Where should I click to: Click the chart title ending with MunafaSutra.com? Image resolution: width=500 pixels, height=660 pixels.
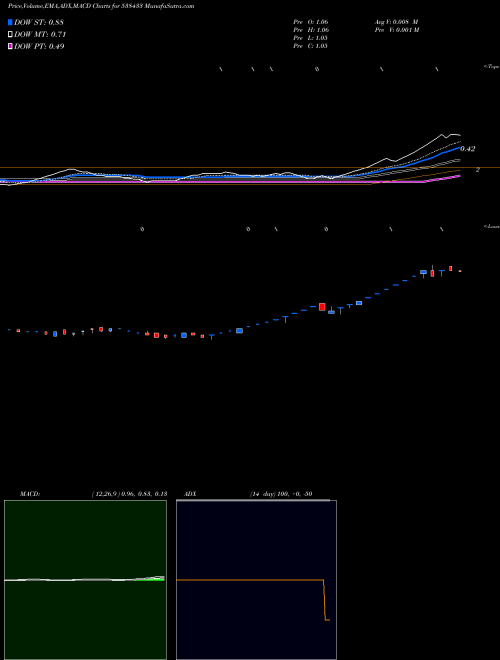101,6
